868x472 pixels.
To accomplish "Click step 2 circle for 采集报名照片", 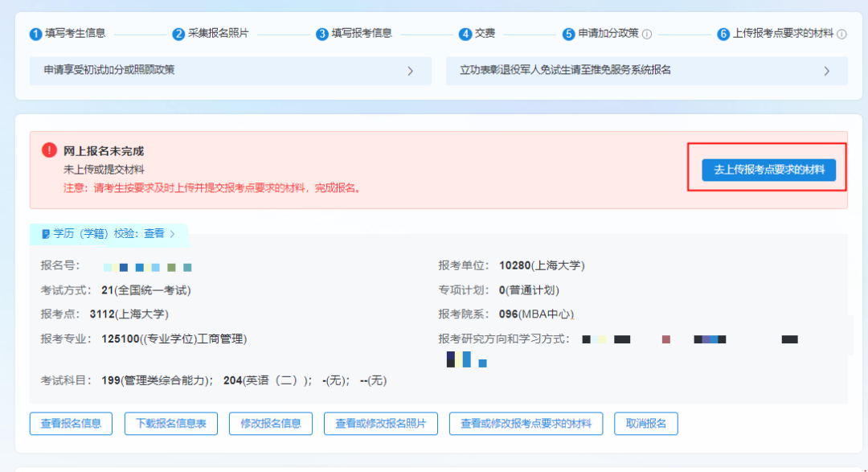I will [178, 35].
